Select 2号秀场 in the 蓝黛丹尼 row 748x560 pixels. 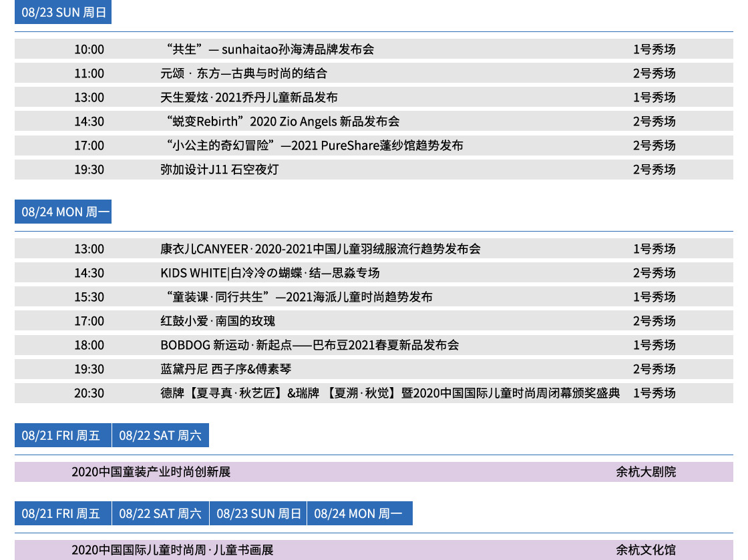coord(654,369)
